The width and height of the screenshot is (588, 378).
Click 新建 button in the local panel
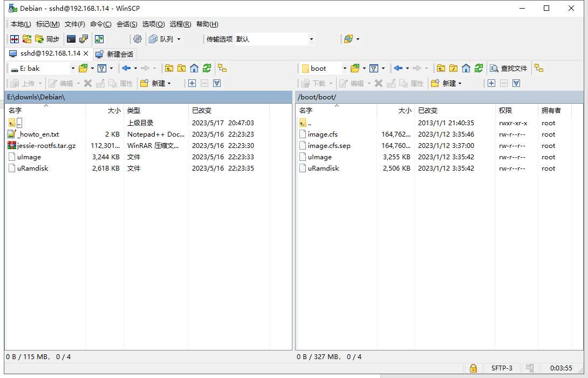click(155, 83)
